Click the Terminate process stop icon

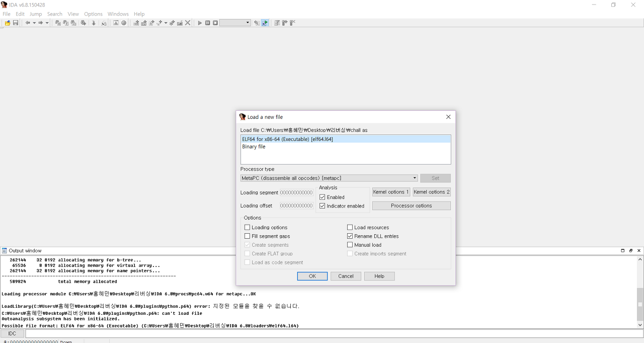click(215, 23)
